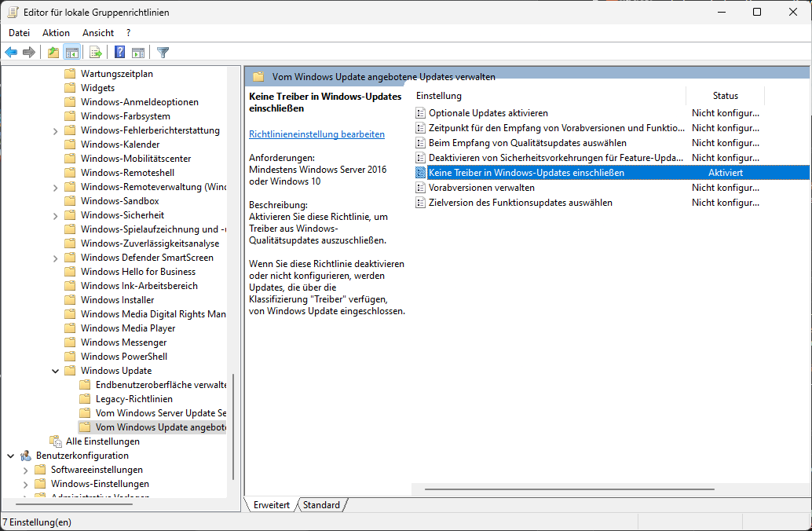The image size is (812, 531).
Task: Go up one level with folder-arrow icon
Action: [x=53, y=53]
